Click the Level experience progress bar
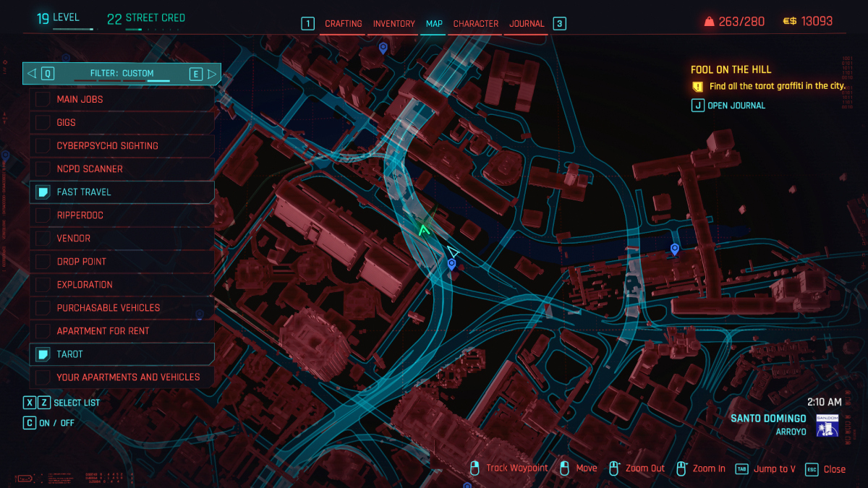The image size is (868, 488). click(x=72, y=30)
